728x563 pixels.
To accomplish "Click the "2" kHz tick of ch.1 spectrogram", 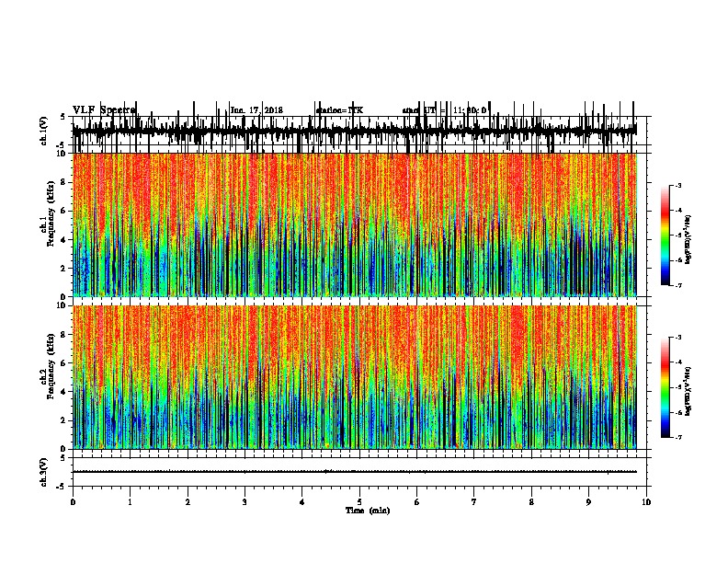I will pyautogui.click(x=63, y=269).
